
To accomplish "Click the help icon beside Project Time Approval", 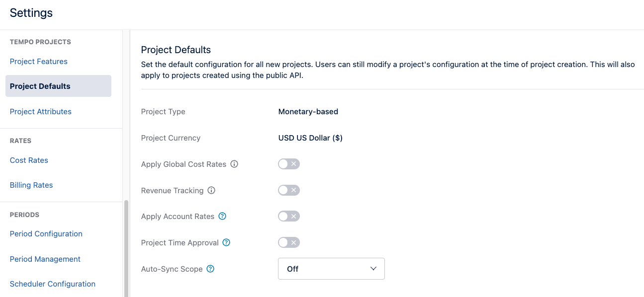I will click(x=226, y=242).
